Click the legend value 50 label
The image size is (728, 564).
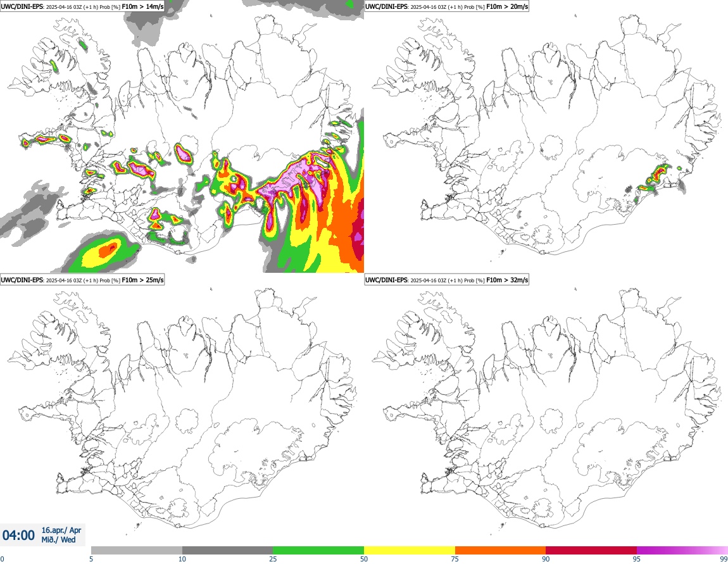(x=364, y=559)
